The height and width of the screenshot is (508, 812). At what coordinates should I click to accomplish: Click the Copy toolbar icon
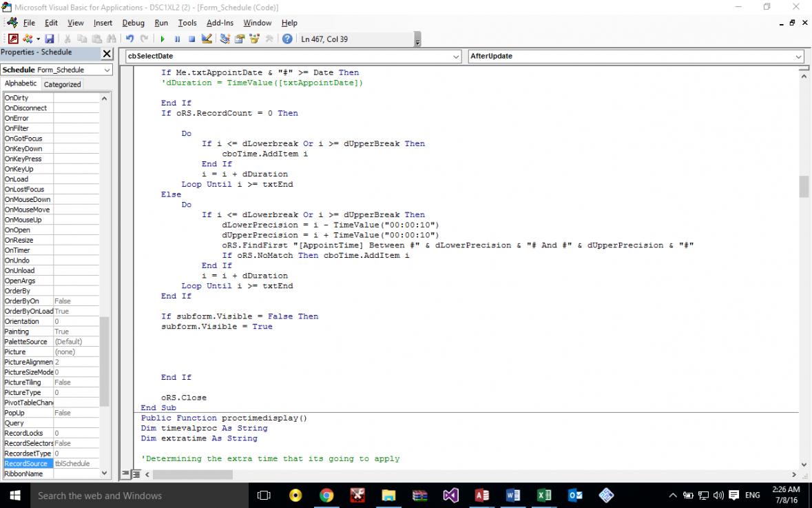[82, 39]
